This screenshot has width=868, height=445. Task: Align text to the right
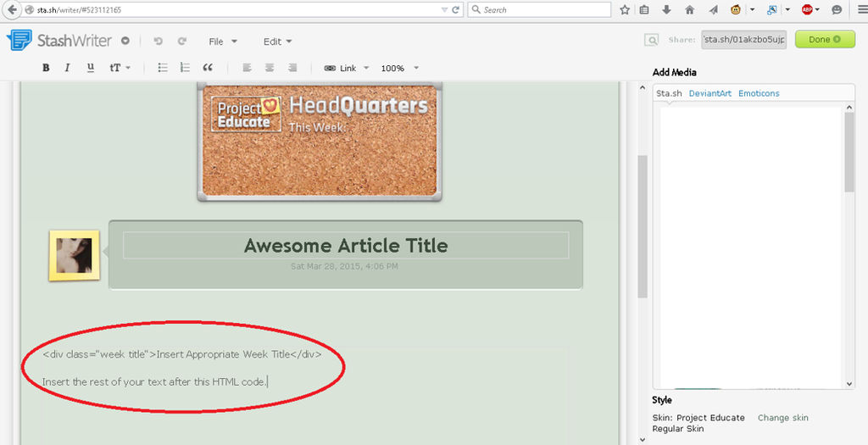click(x=292, y=68)
